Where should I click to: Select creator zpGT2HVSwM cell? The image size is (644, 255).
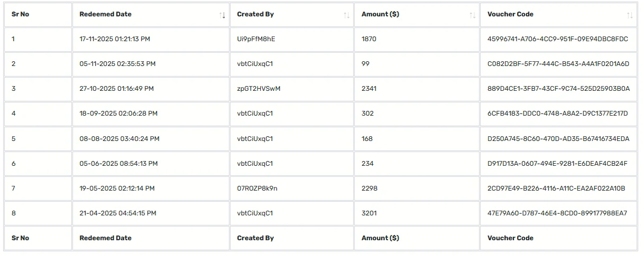292,89
